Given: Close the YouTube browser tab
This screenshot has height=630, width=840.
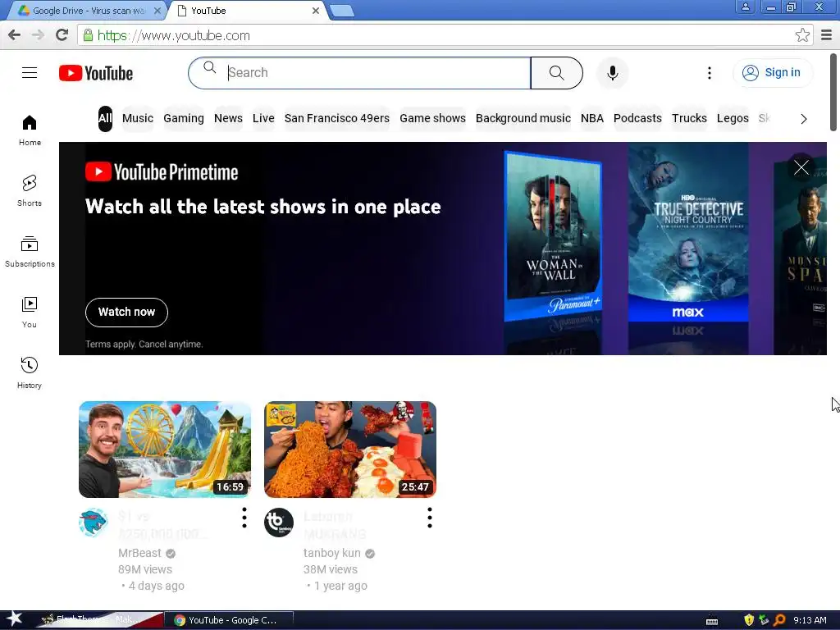Looking at the screenshot, I should (x=316, y=10).
